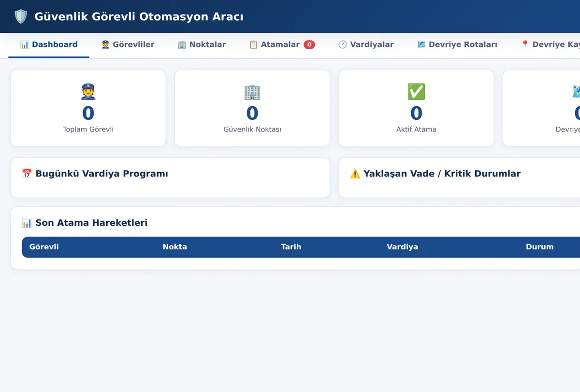This screenshot has width=580, height=392.
Task: Click the Vardiyalar tab clock icon
Action: click(343, 44)
